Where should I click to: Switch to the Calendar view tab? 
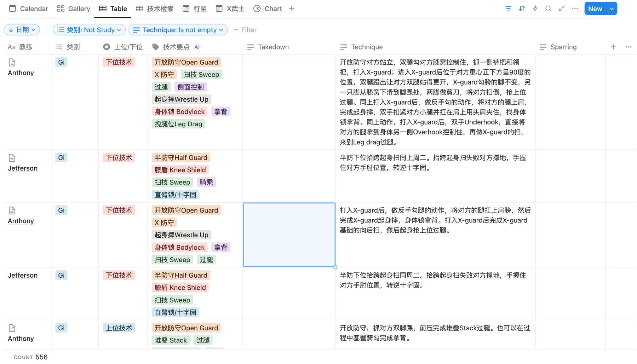(x=28, y=8)
